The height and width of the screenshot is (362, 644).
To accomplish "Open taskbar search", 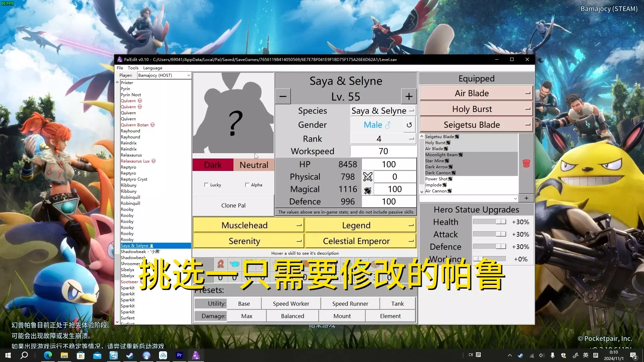I will click(x=24, y=355).
